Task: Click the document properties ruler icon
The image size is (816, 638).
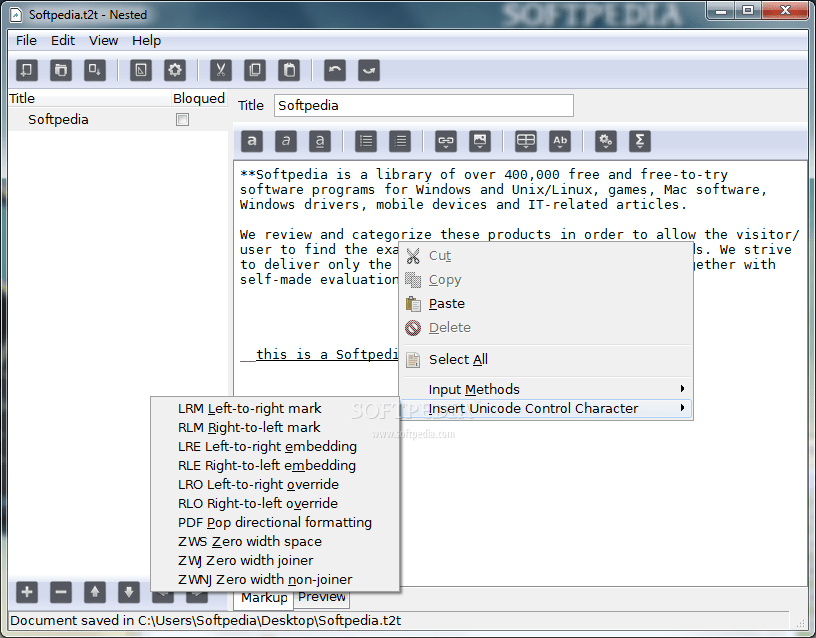Action: coord(141,70)
